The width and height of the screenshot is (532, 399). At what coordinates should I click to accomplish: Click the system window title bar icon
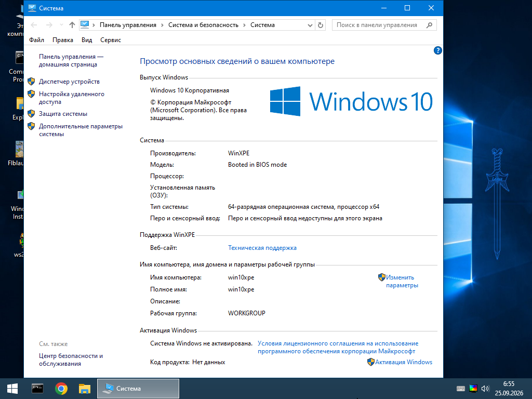click(x=32, y=8)
